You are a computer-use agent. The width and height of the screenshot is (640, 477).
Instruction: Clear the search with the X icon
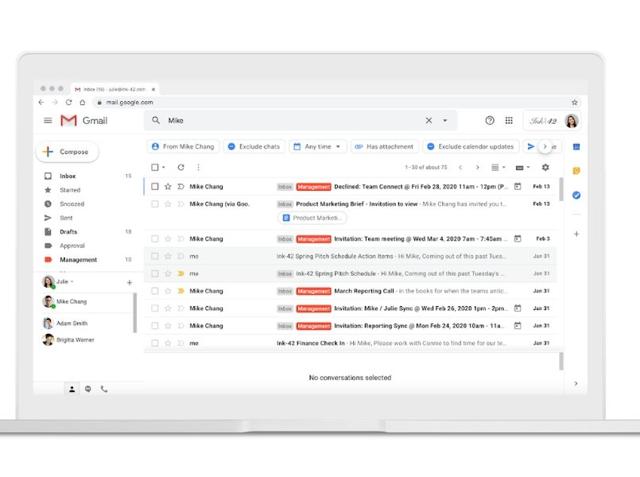[429, 120]
